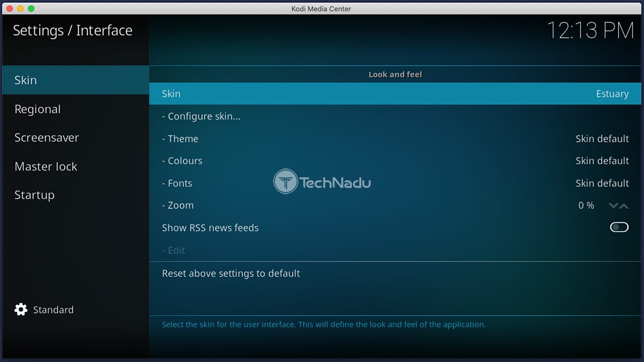Change the Theme setting
Viewport: 644px width, 362px height.
click(396, 138)
